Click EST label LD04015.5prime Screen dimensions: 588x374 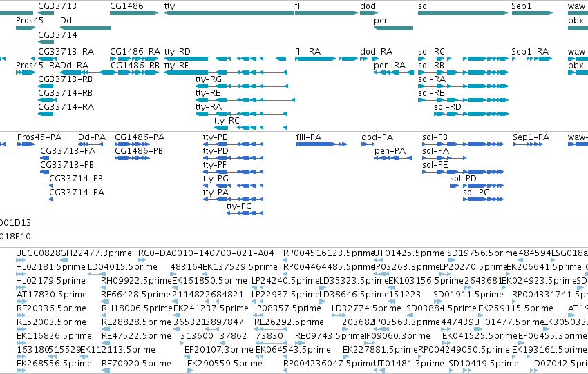[x=122, y=267]
